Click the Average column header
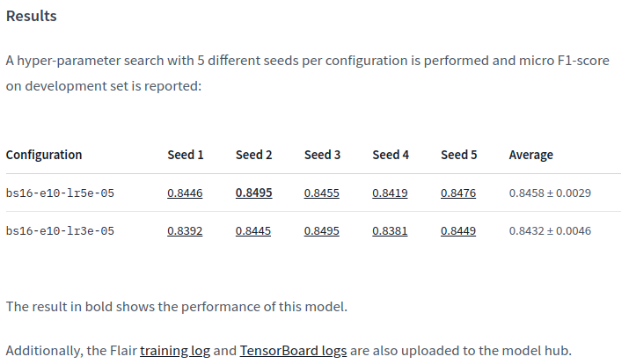Viewport: 629px width, 364px height. 530,155
